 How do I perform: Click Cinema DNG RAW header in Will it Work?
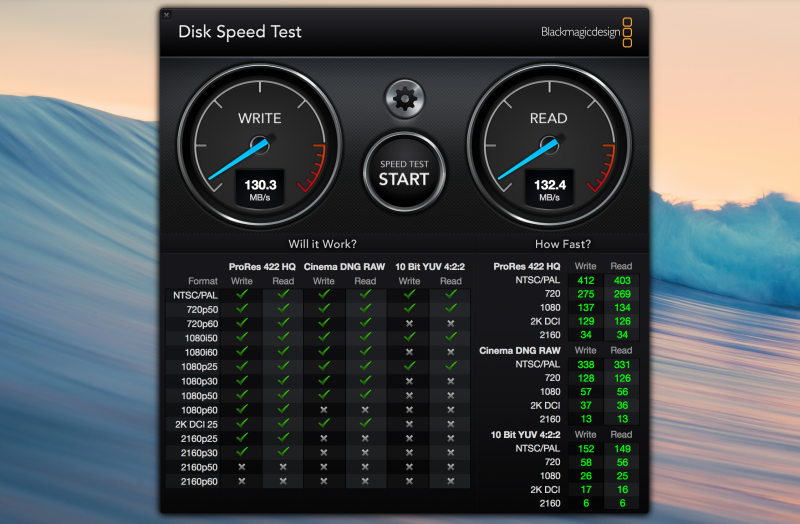(x=344, y=267)
